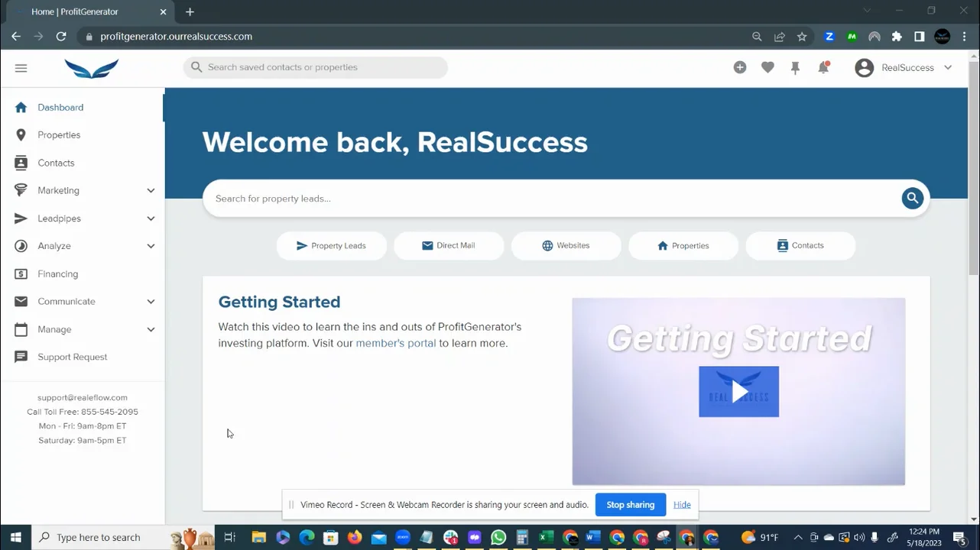Expand the Communicate menu chevron
Screen dimensions: 980x550
[x=151, y=302]
